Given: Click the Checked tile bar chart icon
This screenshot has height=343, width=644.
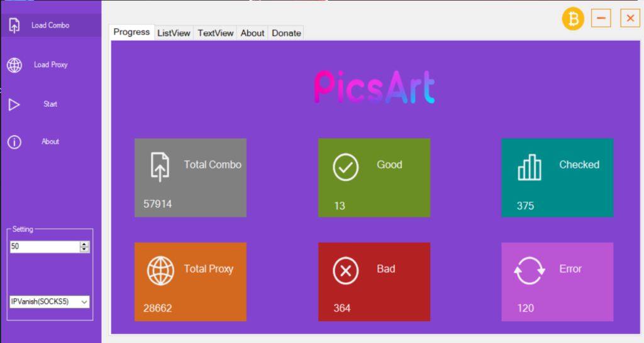Looking at the screenshot, I should [x=530, y=167].
